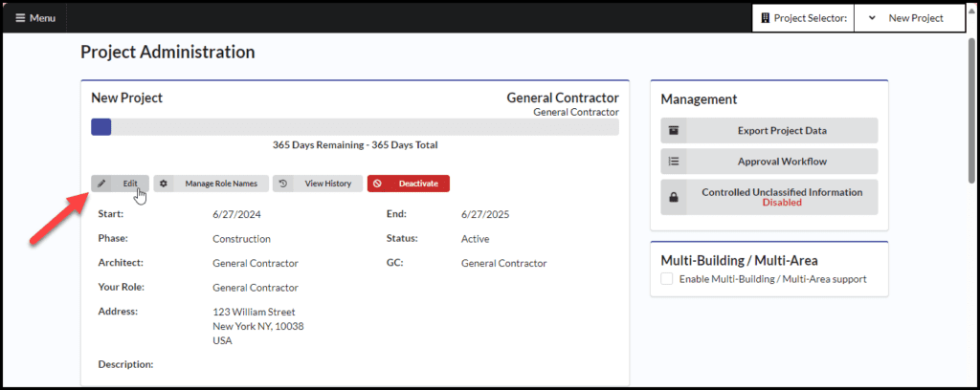This screenshot has height=390, width=980.
Task: Click the Management panel heading
Action: [699, 99]
